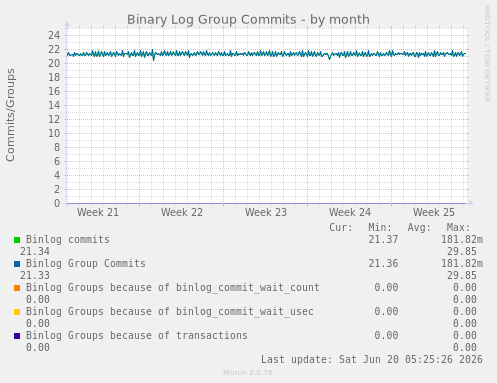The height and width of the screenshot is (383, 497).
Task: Click the 21.34 value under Binlog commits
Action: (35, 252)
